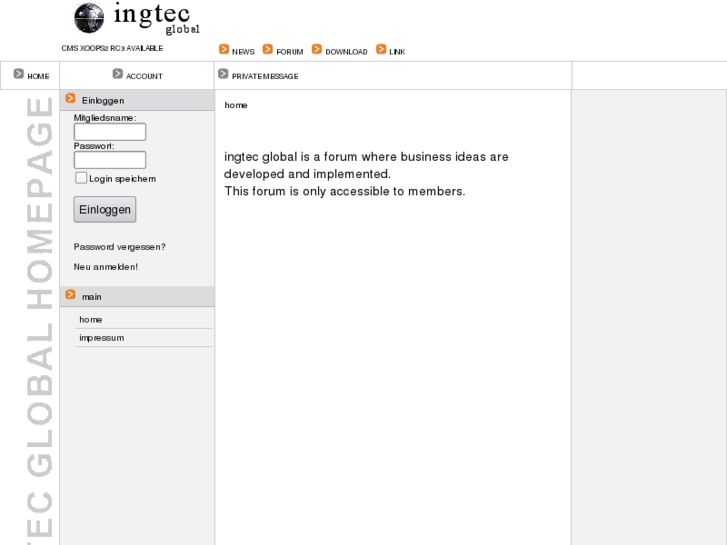
Task: Click the orange arrow icon beside LINK
Action: coord(381,49)
